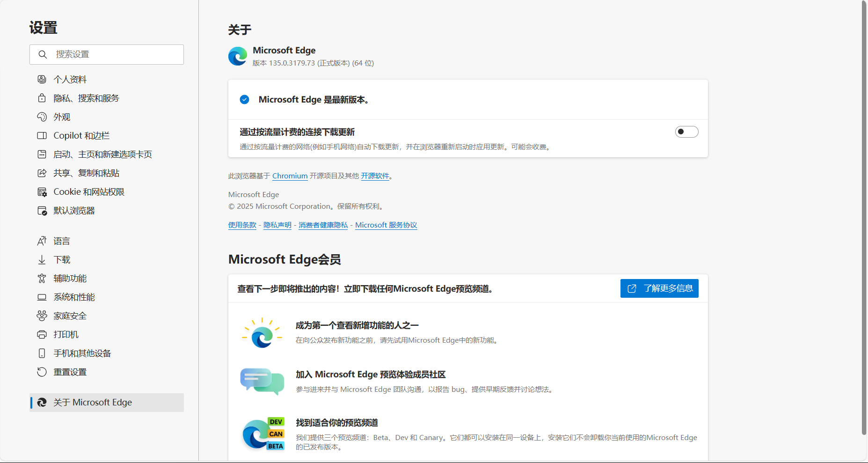
Task: Click the vertical scrollbar on the page
Action: 864,218
